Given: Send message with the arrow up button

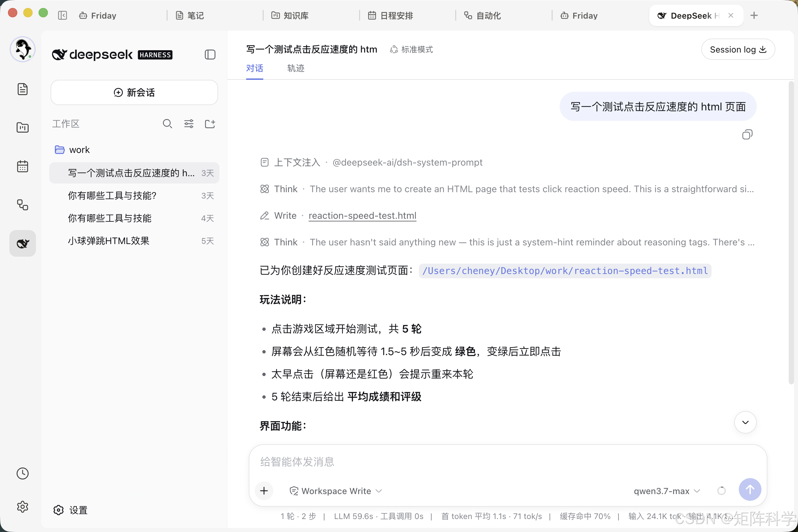Looking at the screenshot, I should [750, 489].
